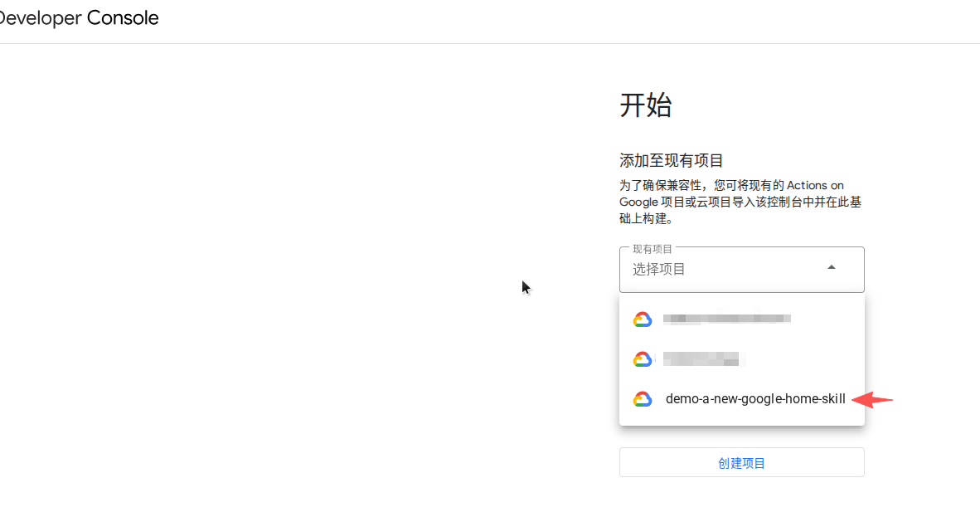The width and height of the screenshot is (980, 512).
Task: Click the description text mentioning Actions on Google
Action: [740, 202]
